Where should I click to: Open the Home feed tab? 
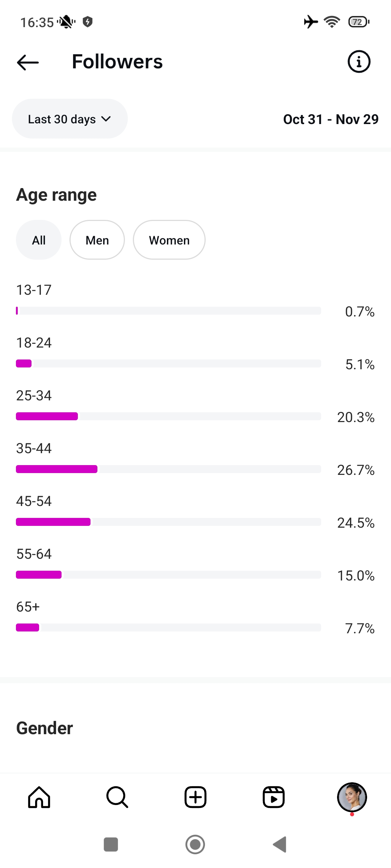coord(39,797)
